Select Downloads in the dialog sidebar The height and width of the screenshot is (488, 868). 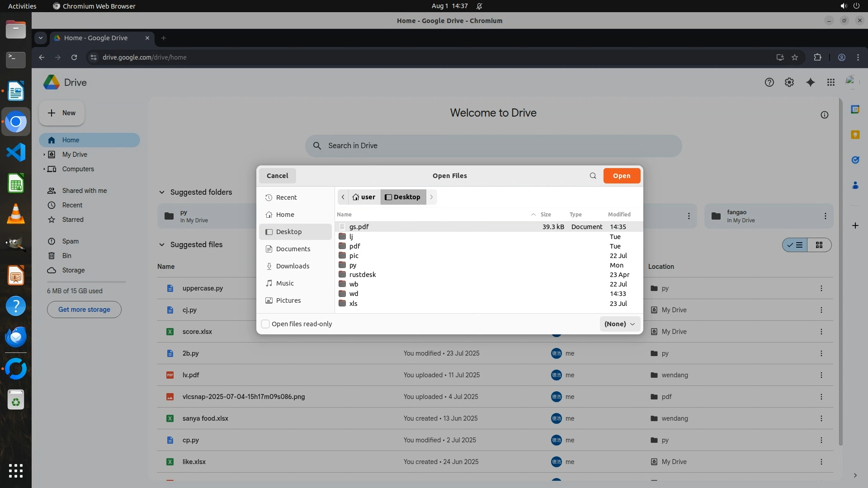point(292,266)
